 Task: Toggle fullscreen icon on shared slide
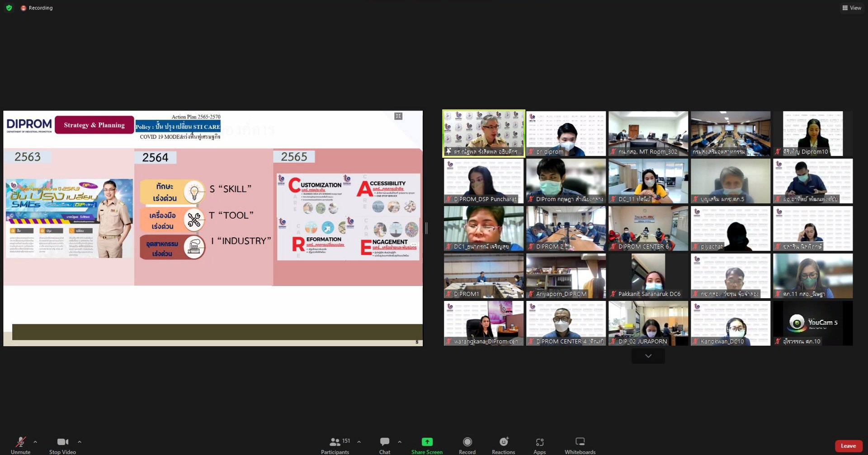[398, 116]
